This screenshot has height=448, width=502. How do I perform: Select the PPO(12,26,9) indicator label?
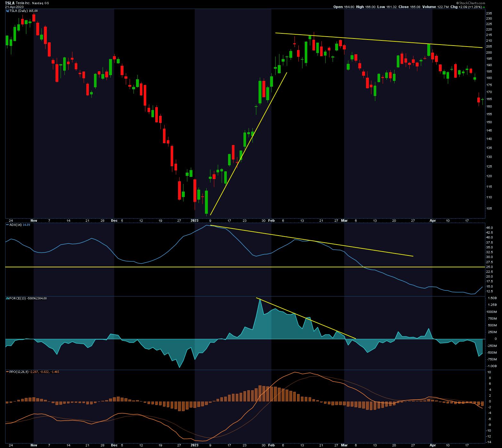coord(19,372)
